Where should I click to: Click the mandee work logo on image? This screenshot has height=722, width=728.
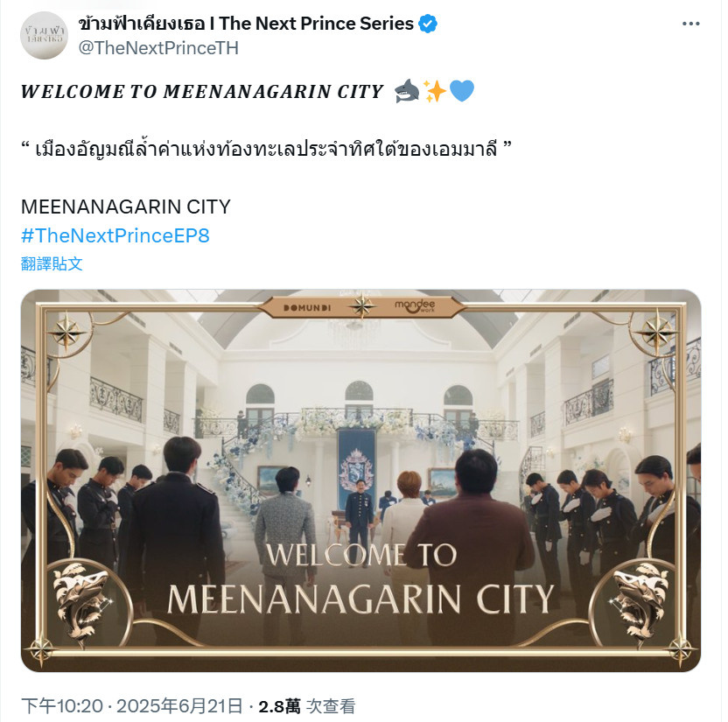415,305
